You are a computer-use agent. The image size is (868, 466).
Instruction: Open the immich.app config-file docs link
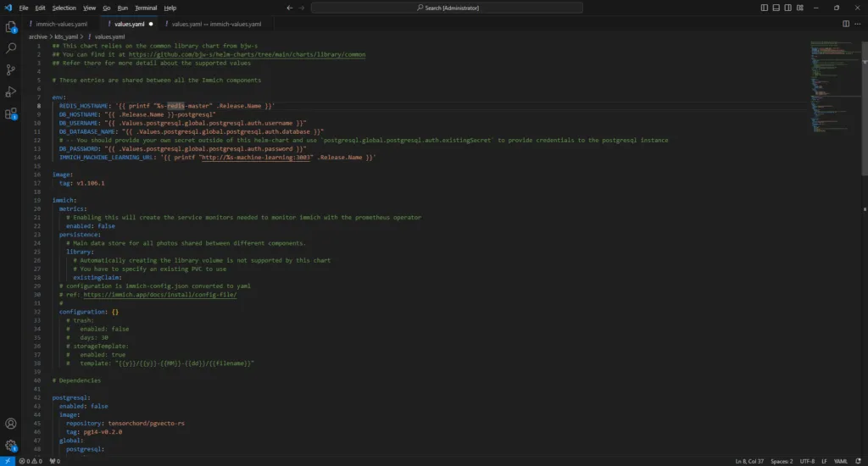[160, 295]
